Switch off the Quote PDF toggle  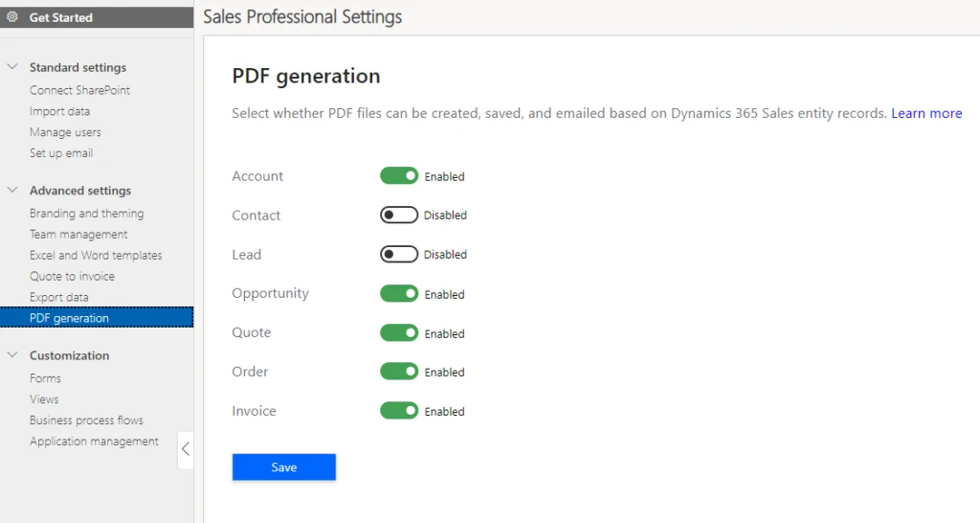(x=399, y=332)
